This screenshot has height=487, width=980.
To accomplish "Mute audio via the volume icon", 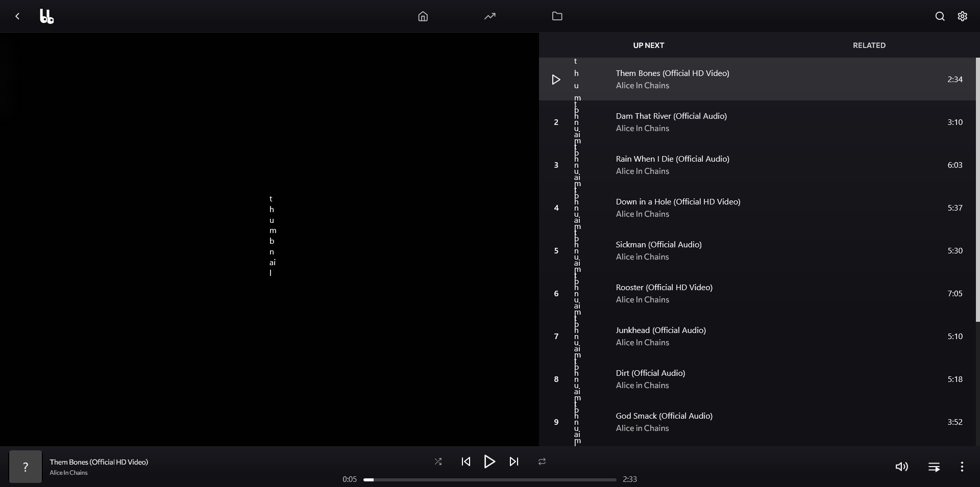I will click(902, 467).
